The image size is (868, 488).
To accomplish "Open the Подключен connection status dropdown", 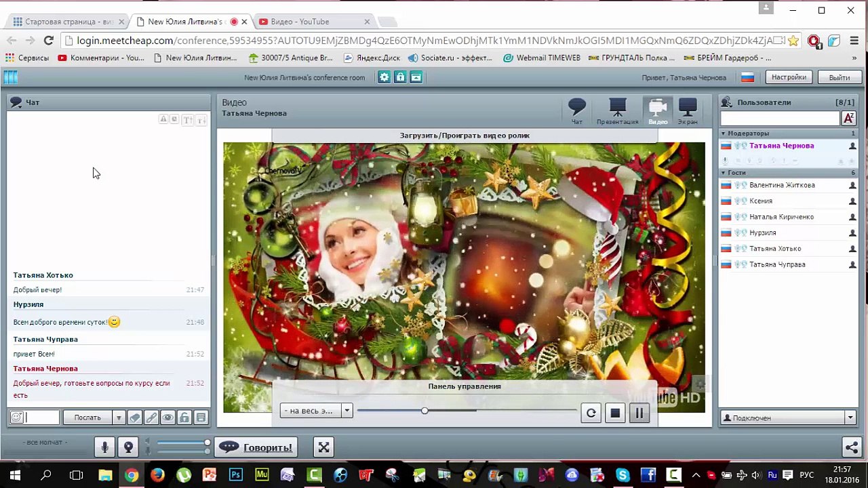I will [788, 418].
